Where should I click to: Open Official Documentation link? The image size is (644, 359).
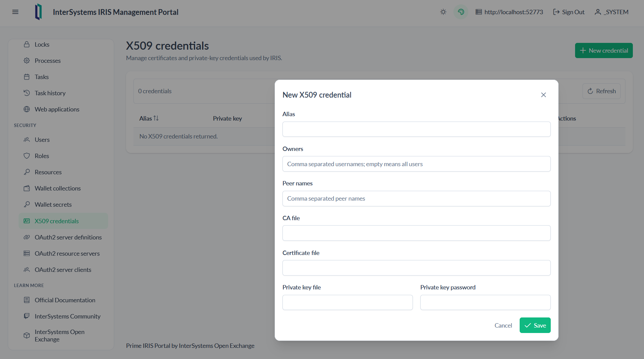[x=63, y=300]
